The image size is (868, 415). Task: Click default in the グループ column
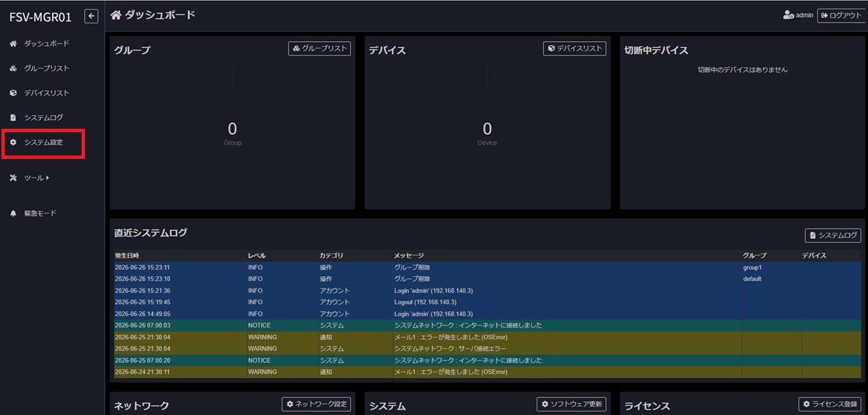coord(752,279)
